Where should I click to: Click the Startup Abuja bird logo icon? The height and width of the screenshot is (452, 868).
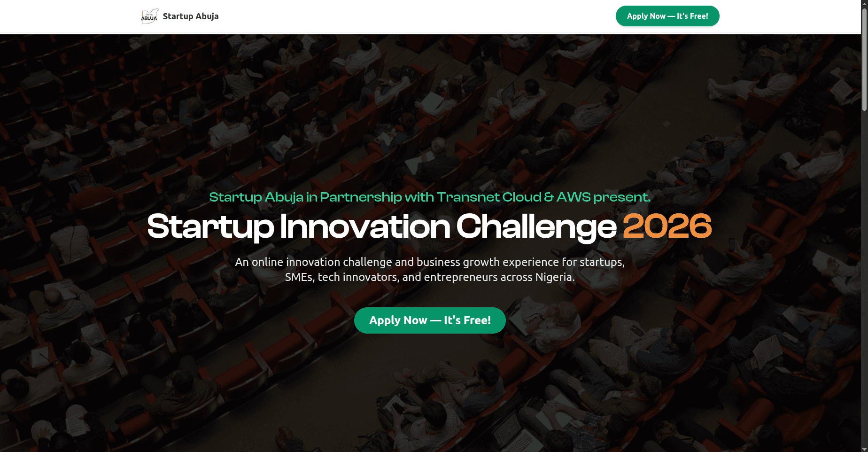(x=149, y=16)
